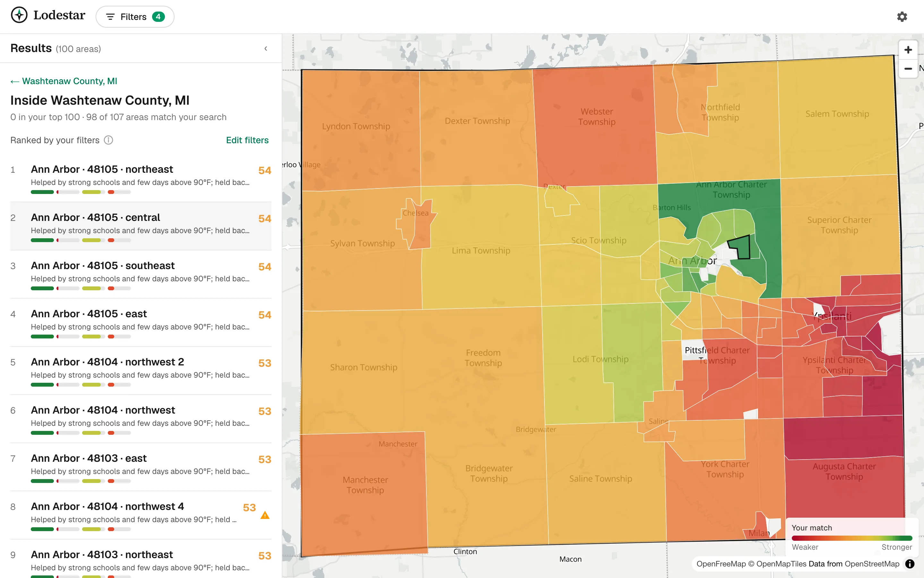This screenshot has height=578, width=924.
Task: Select Ann Arbor 48103 northeast result
Action: (x=141, y=559)
